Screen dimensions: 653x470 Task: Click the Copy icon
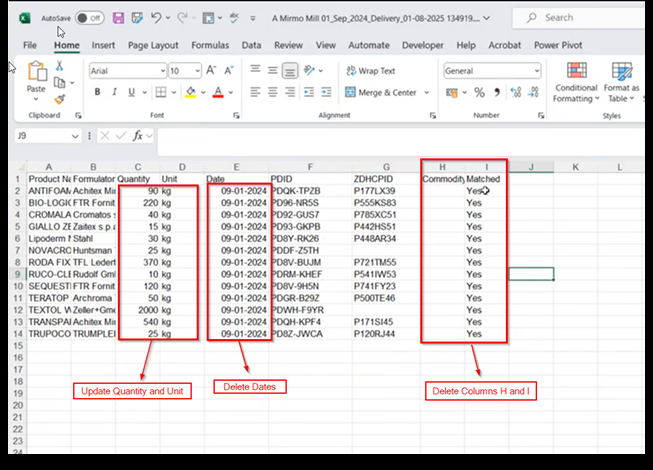(60, 83)
